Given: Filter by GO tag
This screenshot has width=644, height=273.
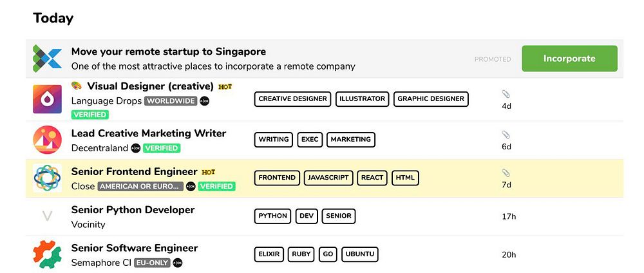Looking at the screenshot, I should point(328,254).
